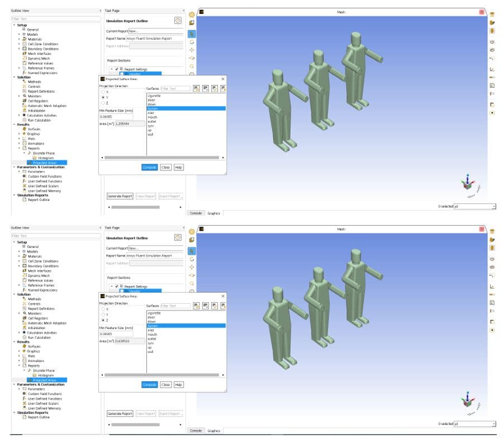Expand Boundary Conditions in upper outline tree
504x439 pixels.
coord(19,49)
